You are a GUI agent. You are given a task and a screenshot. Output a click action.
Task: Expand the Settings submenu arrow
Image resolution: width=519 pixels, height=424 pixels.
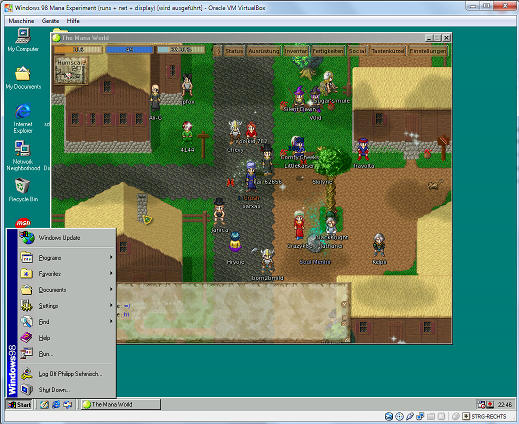pos(111,305)
